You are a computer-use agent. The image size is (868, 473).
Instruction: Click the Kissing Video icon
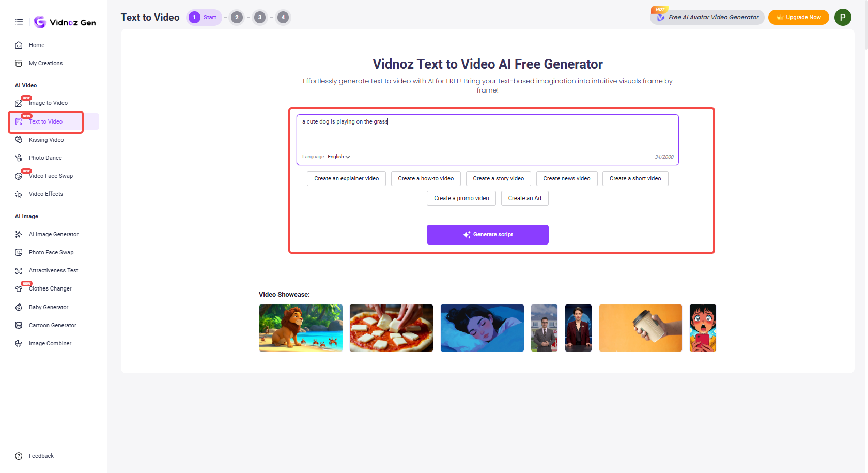pyautogui.click(x=19, y=140)
